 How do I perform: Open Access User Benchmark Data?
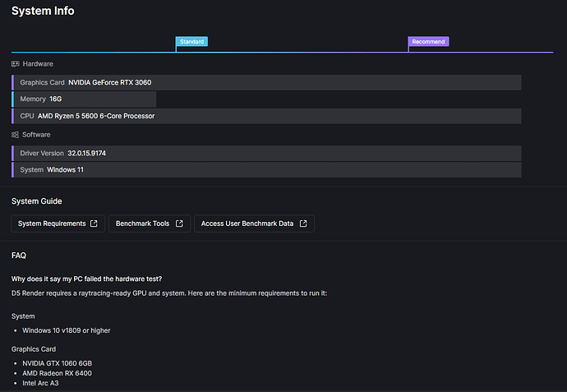tap(247, 224)
